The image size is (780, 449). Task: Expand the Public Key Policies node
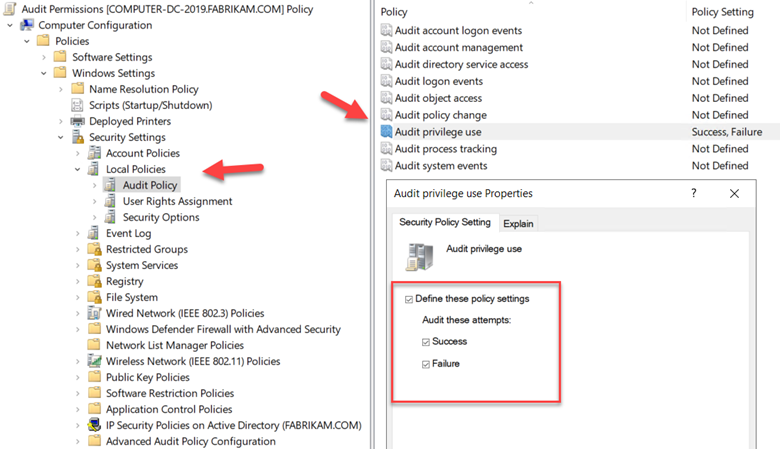[78, 377]
